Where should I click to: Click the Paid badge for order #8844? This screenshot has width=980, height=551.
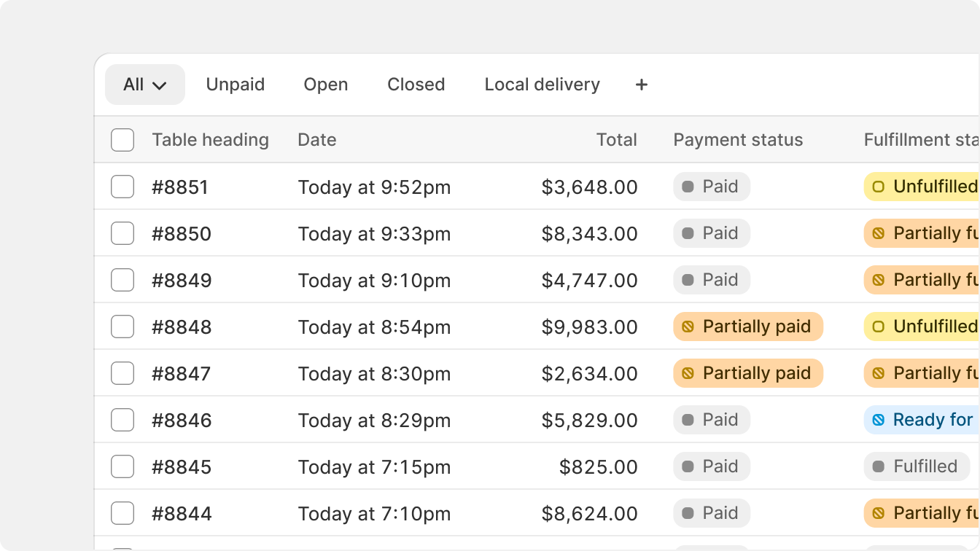coord(712,513)
